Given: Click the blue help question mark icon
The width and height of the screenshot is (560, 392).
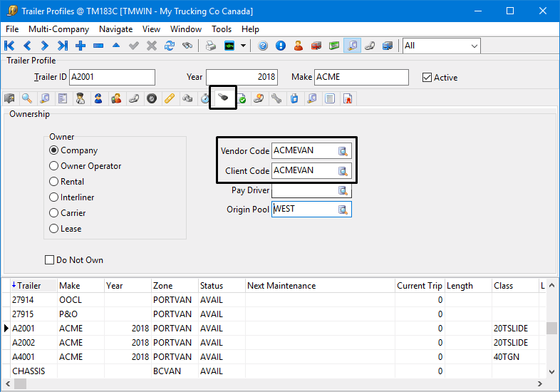Looking at the screenshot, I should click(263, 46).
